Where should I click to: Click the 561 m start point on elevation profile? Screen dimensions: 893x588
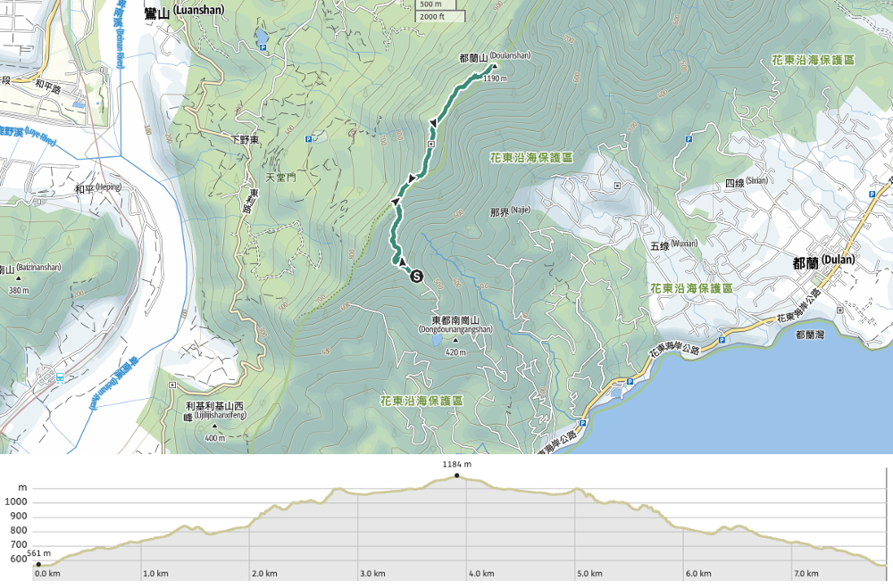pos(38,564)
